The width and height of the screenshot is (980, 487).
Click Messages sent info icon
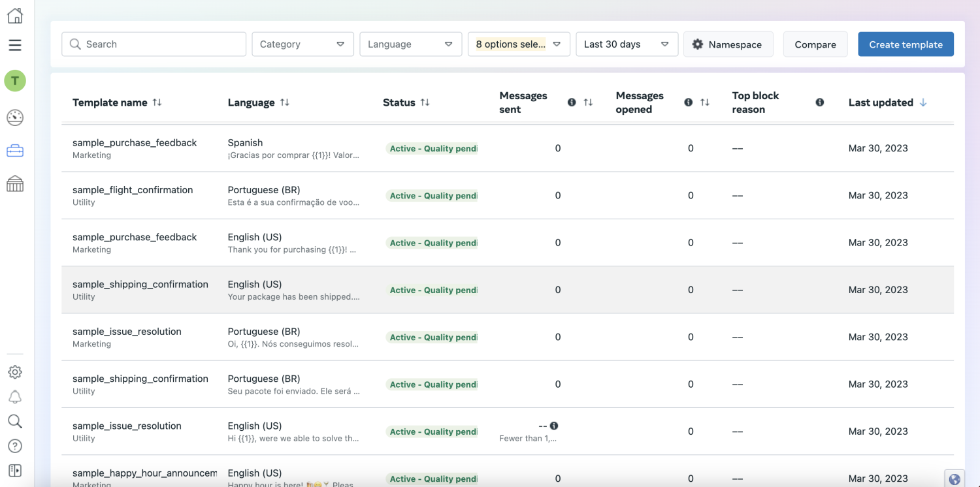pyautogui.click(x=572, y=102)
